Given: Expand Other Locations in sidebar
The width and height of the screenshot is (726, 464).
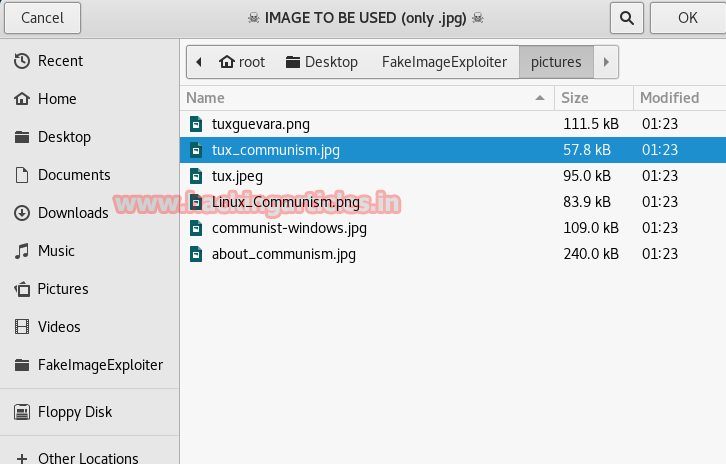Looking at the screenshot, I should tap(87, 457).
